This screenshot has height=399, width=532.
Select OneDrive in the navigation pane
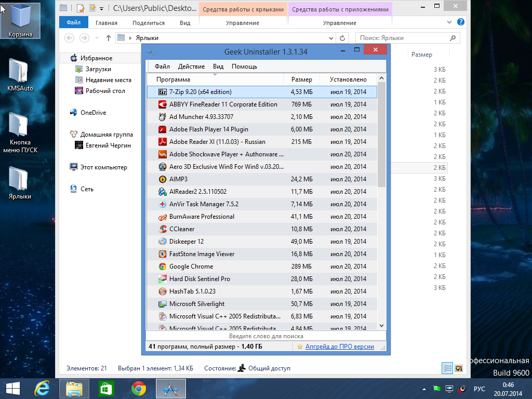(x=93, y=113)
